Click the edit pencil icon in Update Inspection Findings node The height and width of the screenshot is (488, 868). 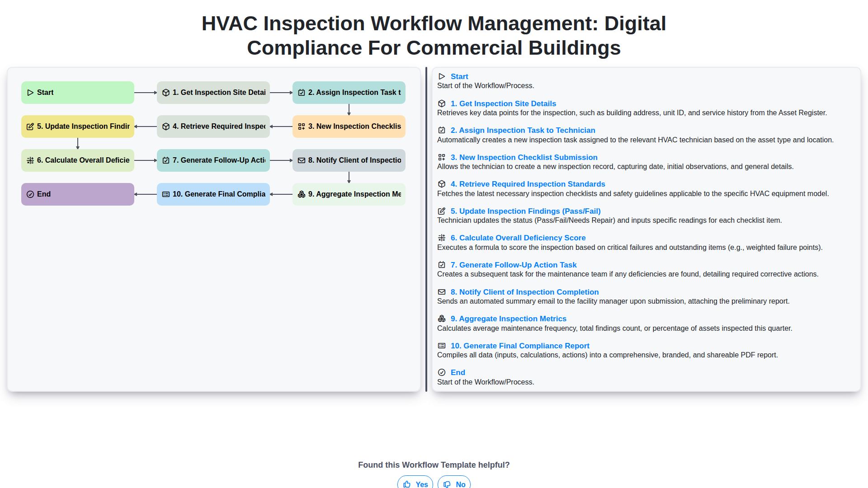coord(30,127)
